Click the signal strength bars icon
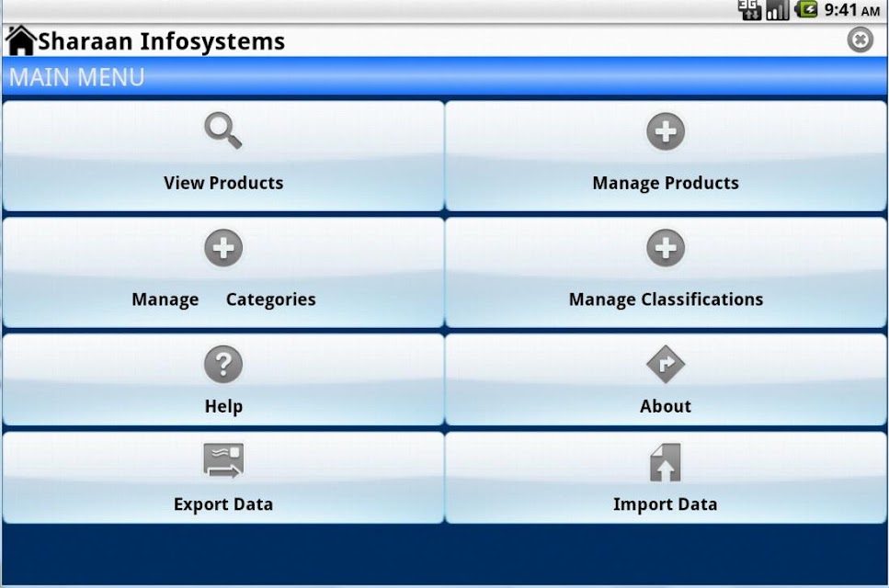Image resolution: width=889 pixels, height=588 pixels. point(778,9)
